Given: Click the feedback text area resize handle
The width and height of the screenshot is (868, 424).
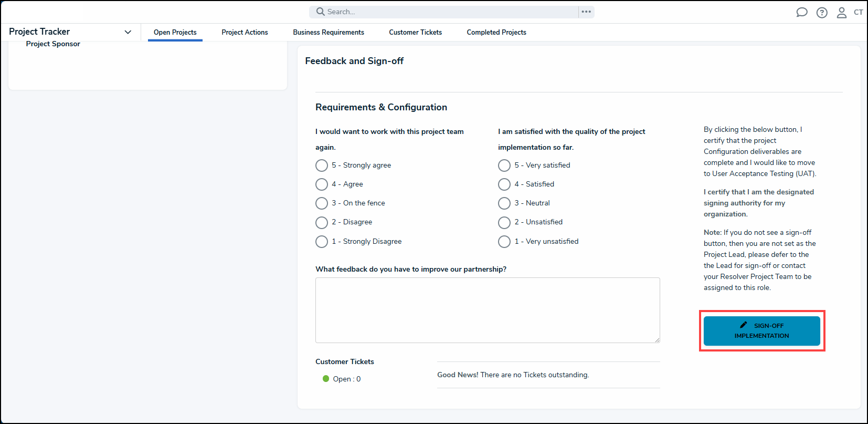Looking at the screenshot, I should click(x=657, y=340).
